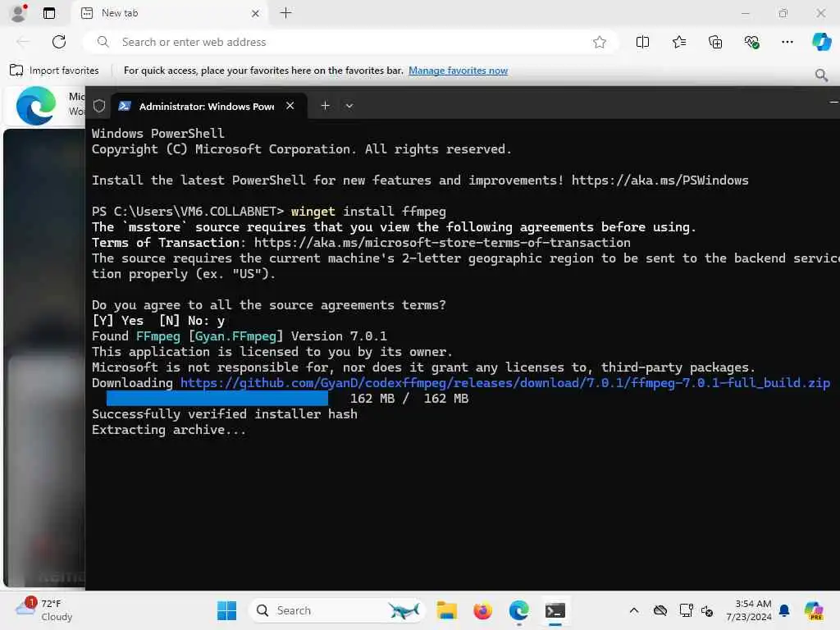Image resolution: width=840 pixels, height=630 pixels.
Task: Show hidden system tray icons
Action: point(634,610)
